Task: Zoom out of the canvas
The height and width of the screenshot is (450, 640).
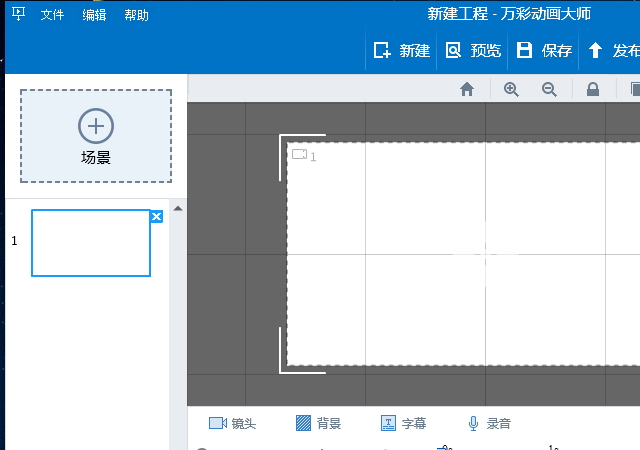Action: tap(549, 89)
